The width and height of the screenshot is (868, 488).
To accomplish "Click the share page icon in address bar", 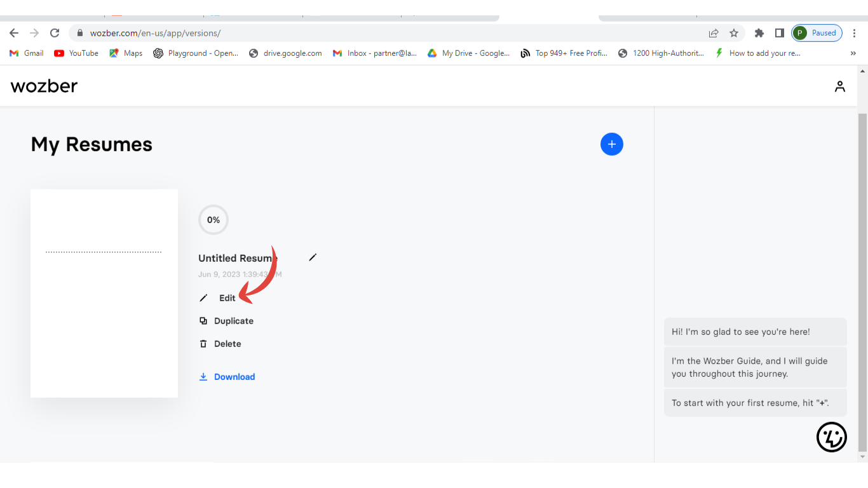I will [714, 33].
